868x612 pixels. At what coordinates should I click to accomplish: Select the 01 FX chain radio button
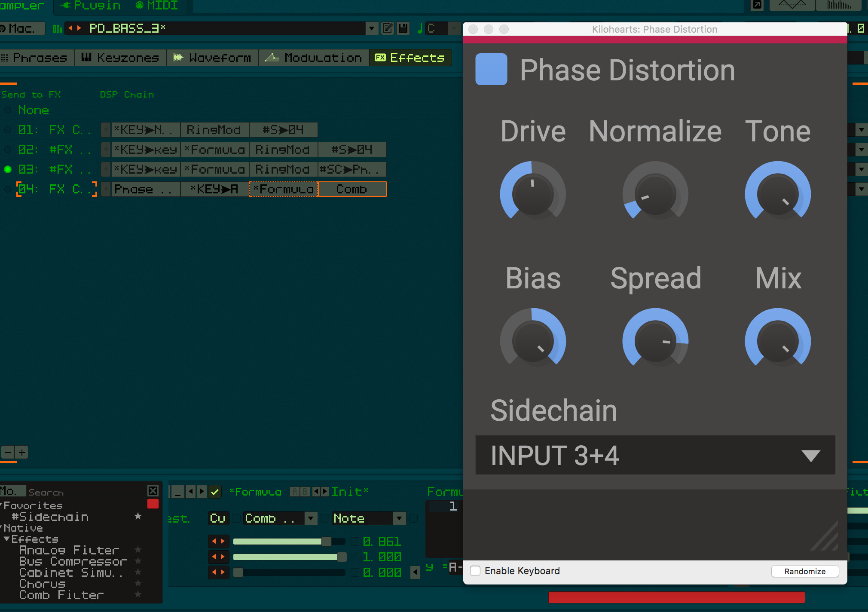[8, 130]
